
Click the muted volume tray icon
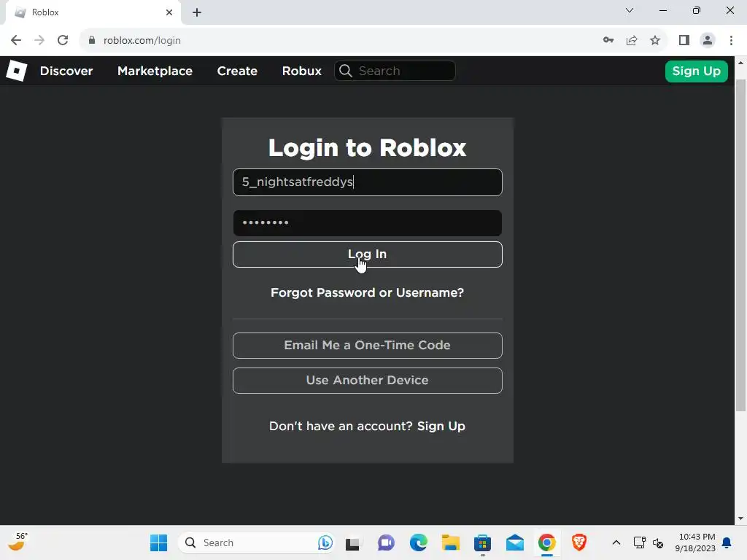click(x=658, y=542)
